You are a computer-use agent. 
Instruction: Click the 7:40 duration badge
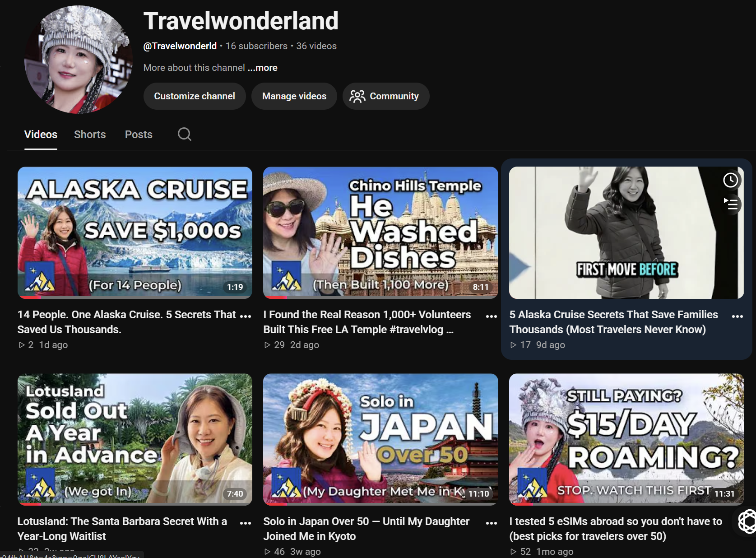coord(235,493)
